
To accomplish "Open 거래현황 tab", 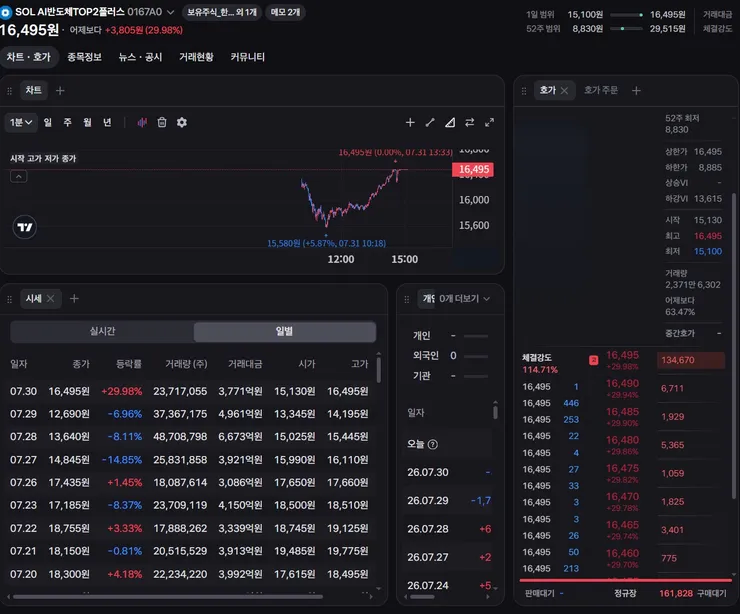I will click(x=196, y=57).
